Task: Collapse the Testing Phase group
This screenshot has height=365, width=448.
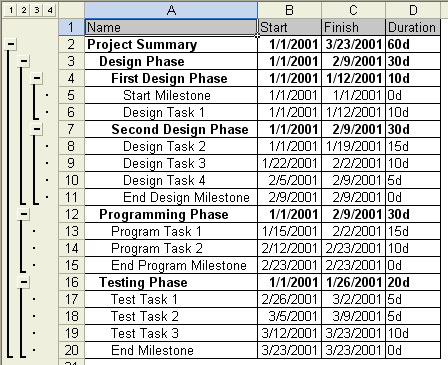Action: coord(24,282)
